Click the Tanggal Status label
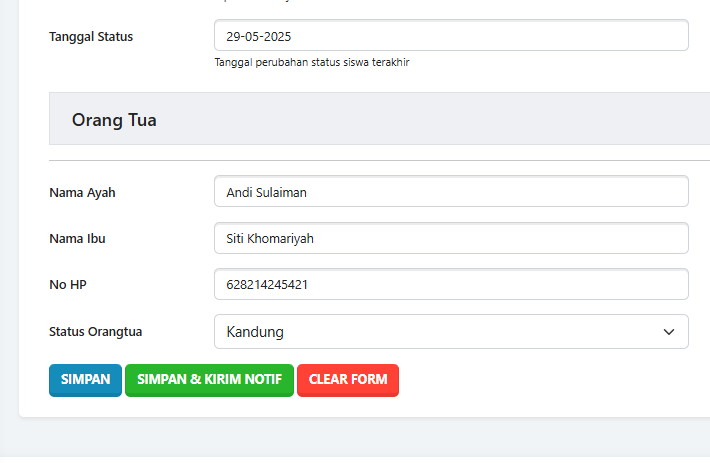This screenshot has height=463, width=710. (x=91, y=37)
